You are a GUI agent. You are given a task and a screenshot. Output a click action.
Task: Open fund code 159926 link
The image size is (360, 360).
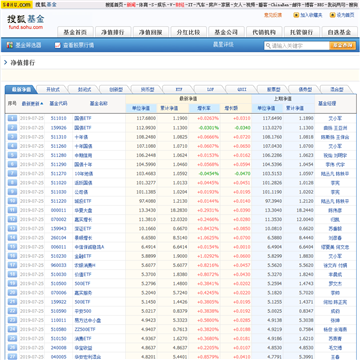point(58,128)
